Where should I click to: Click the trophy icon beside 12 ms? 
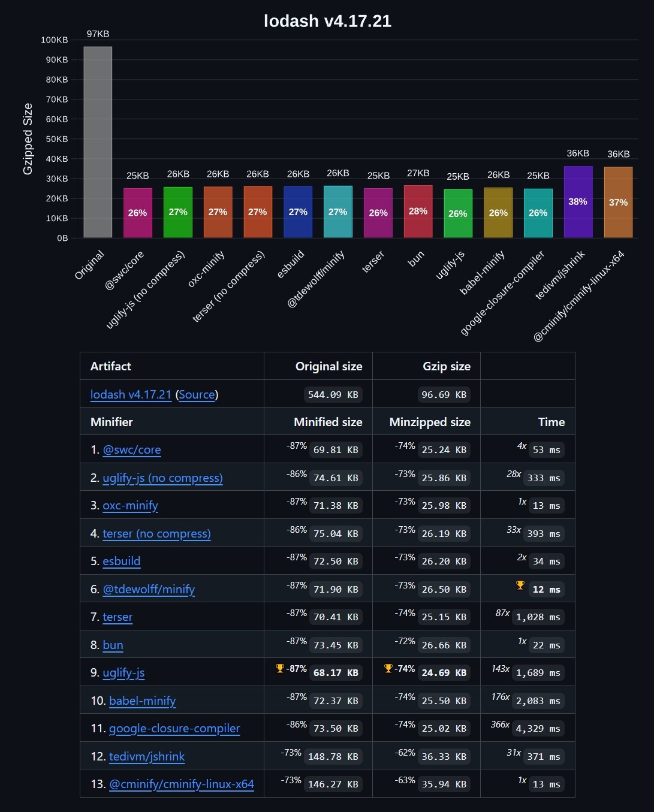coord(520,585)
